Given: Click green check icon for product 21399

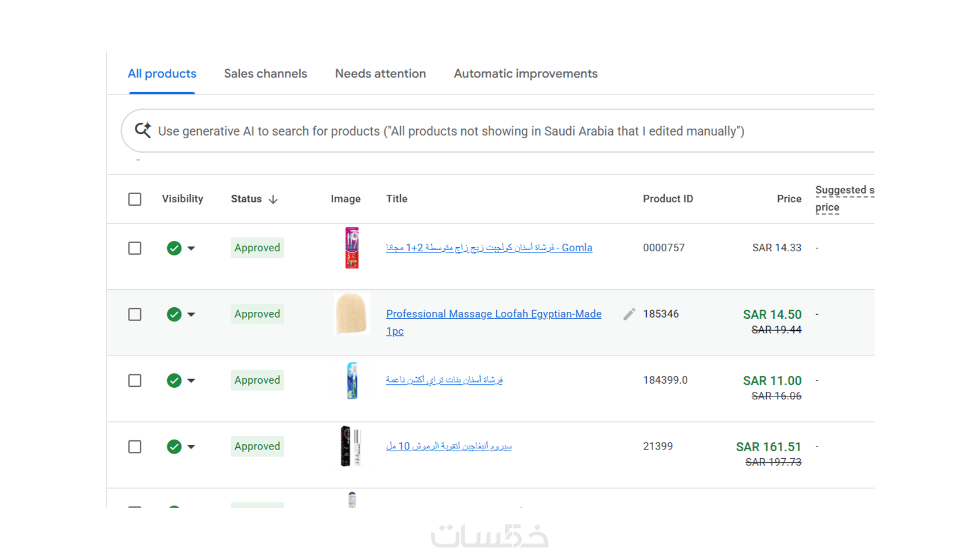Looking at the screenshot, I should coord(174,447).
